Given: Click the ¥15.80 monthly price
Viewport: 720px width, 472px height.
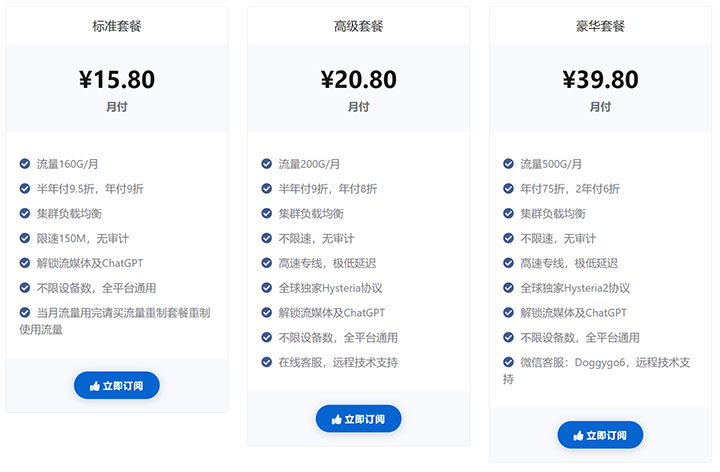Looking at the screenshot, I should (x=117, y=79).
